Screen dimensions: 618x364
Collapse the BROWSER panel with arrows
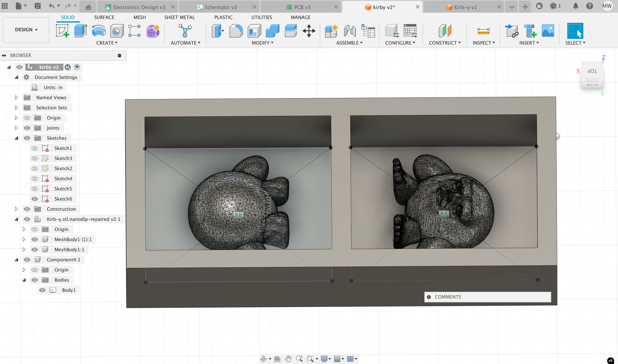tap(4, 56)
